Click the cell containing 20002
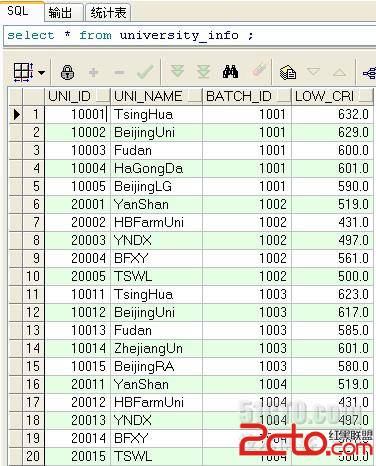Viewport: 376px width, 466px height. (77, 222)
